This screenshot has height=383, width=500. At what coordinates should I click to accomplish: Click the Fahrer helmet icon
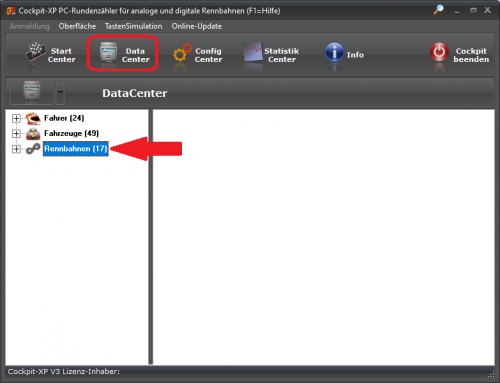tap(33, 118)
